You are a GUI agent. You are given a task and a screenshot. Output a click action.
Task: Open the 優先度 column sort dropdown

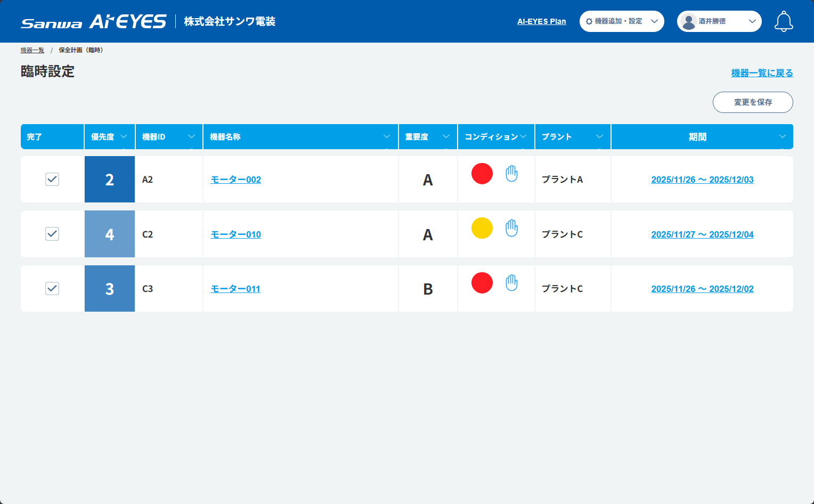[123, 136]
